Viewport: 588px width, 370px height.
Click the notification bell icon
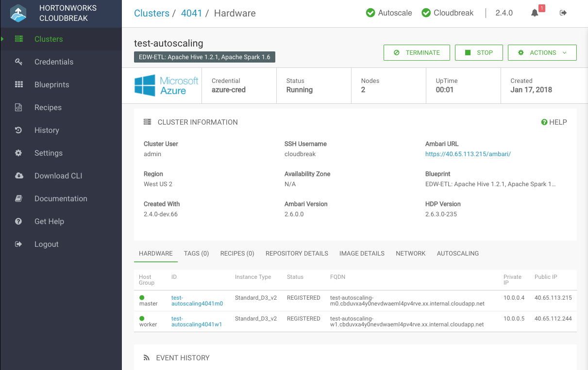coord(535,13)
